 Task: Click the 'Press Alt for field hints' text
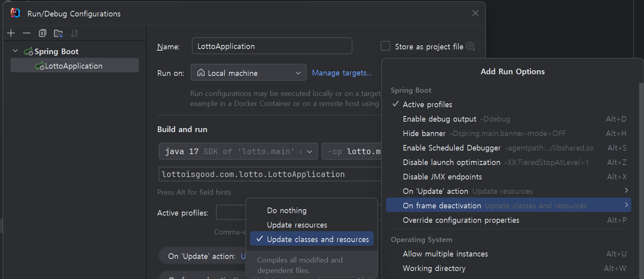click(194, 192)
